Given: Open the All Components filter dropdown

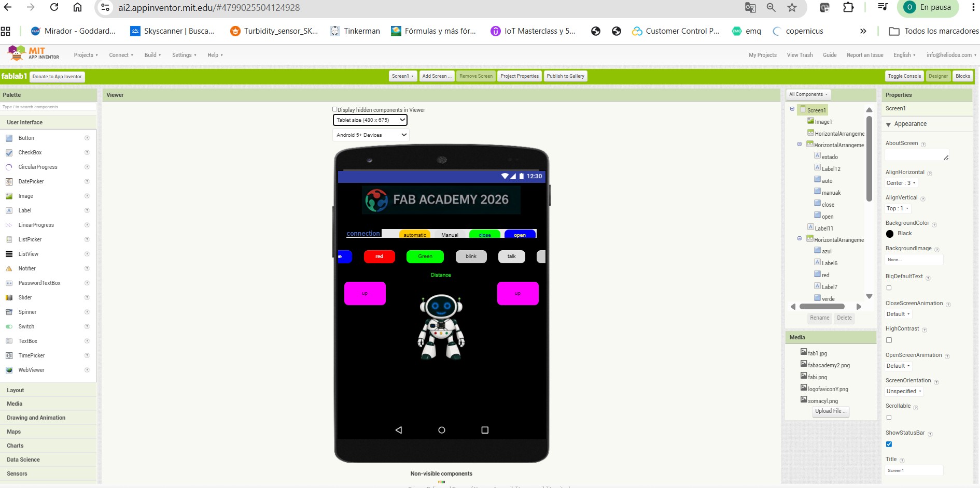Looking at the screenshot, I should pyautogui.click(x=808, y=94).
